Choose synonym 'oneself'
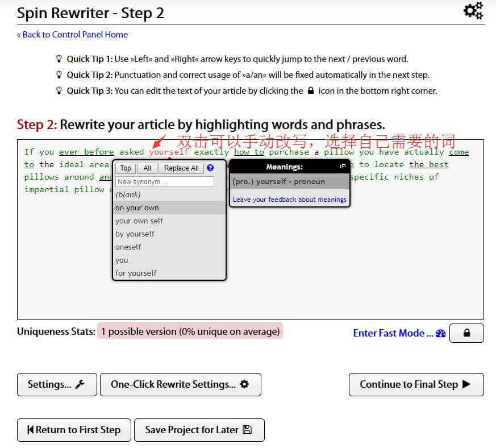Viewport: 496px width, 448px height. [x=169, y=247]
